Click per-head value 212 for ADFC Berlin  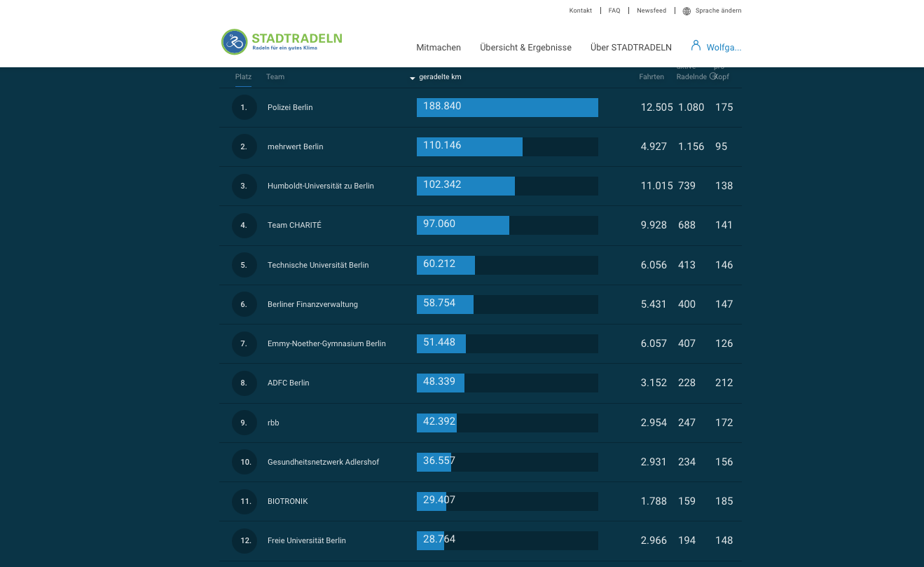(724, 383)
